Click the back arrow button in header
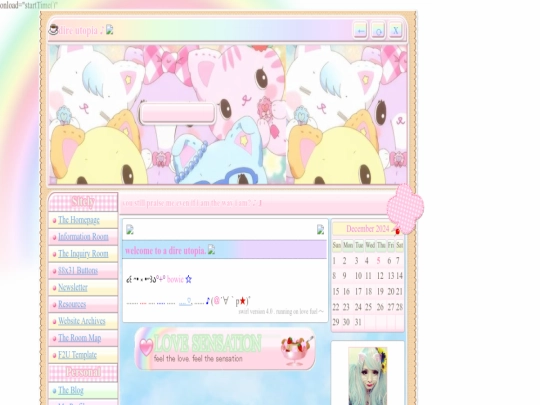Screen dimensions: 540x405 [361, 31]
